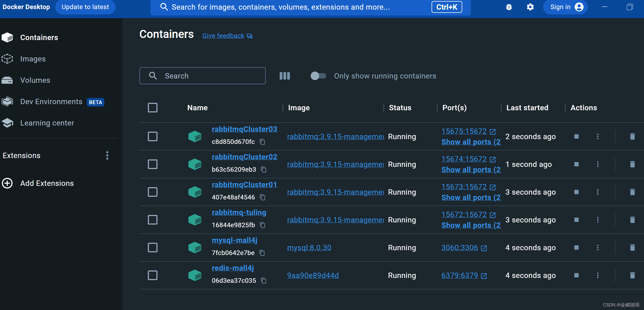Check the rabbitmqCluster03 row checkbox
The width and height of the screenshot is (644, 310).
(x=153, y=136)
